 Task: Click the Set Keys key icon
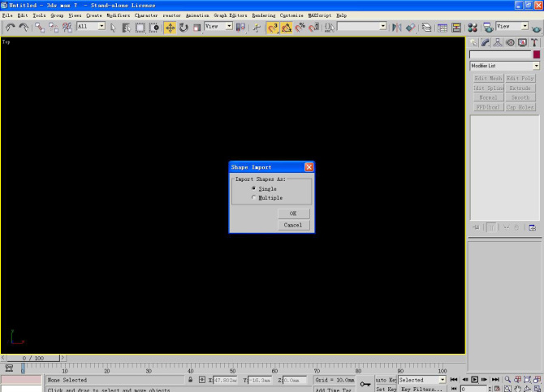[365, 384]
